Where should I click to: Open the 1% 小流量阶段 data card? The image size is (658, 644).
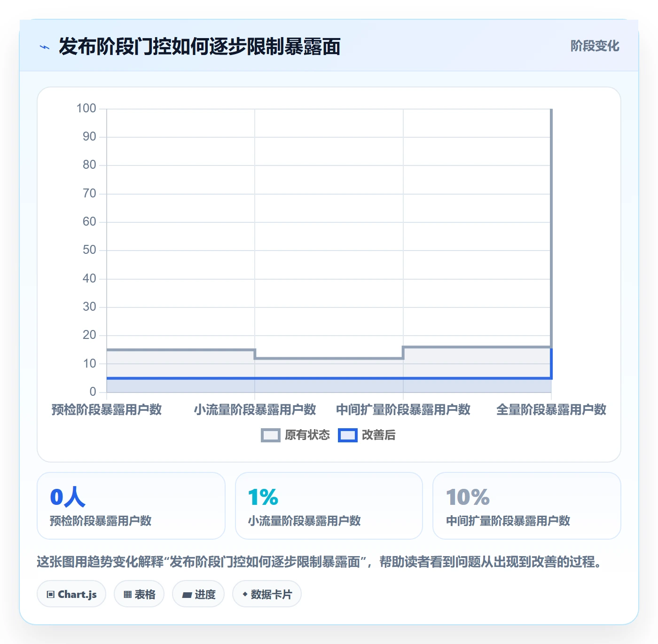(329, 506)
